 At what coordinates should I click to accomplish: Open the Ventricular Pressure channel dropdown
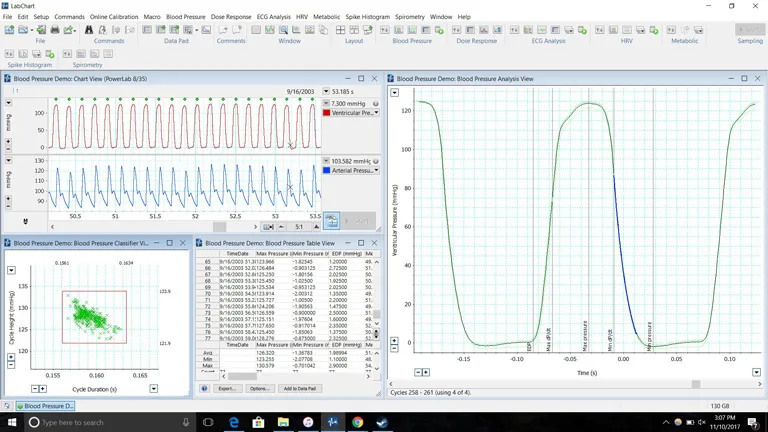[376, 113]
